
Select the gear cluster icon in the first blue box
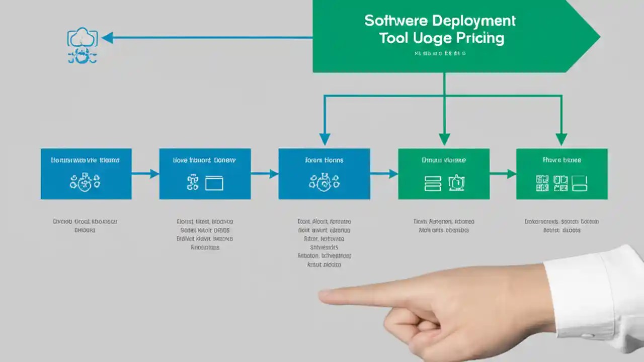tap(85, 182)
